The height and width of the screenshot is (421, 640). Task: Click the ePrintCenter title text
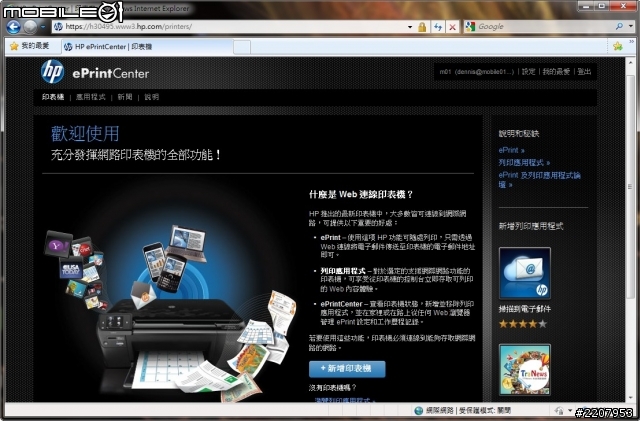(111, 74)
